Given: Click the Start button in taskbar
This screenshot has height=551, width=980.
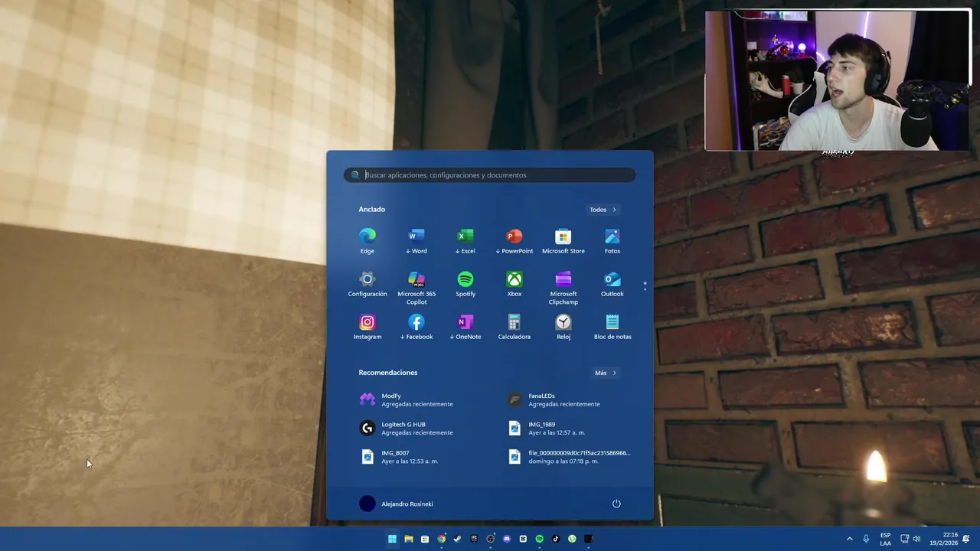Looking at the screenshot, I should 392,539.
